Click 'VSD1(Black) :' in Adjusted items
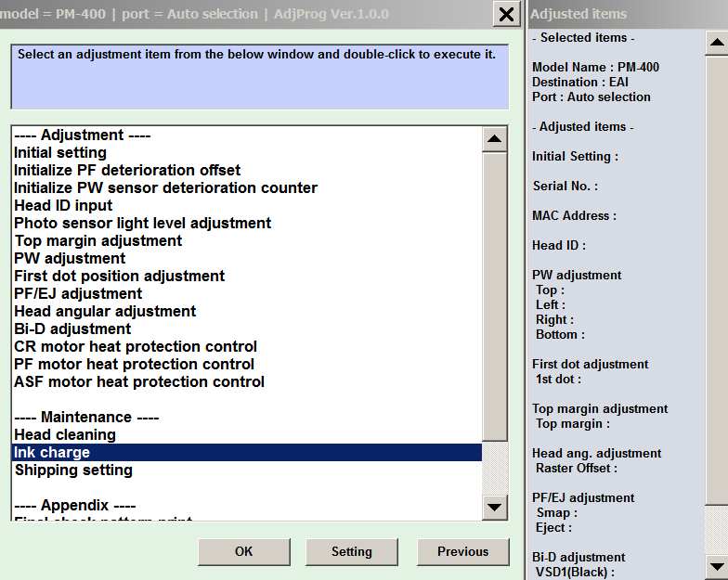This screenshot has height=580, width=728. pos(575,572)
